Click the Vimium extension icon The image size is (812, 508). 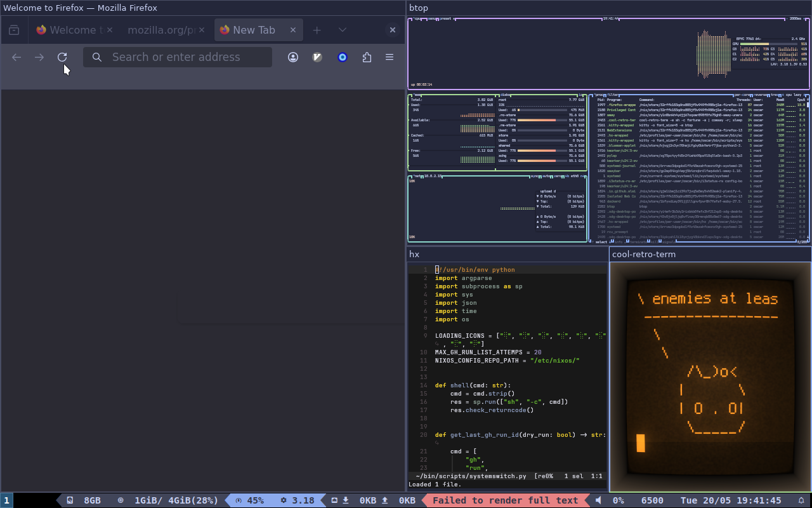click(318, 57)
